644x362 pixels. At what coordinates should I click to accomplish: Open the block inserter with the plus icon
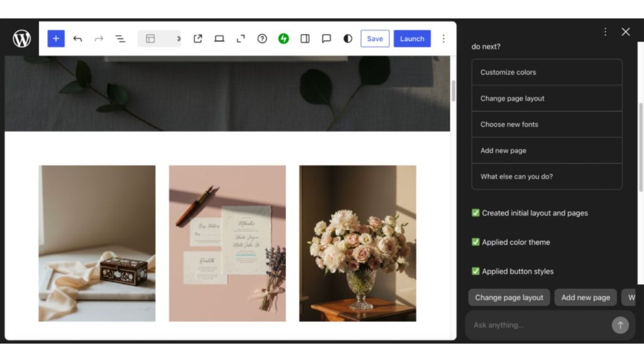[55, 38]
